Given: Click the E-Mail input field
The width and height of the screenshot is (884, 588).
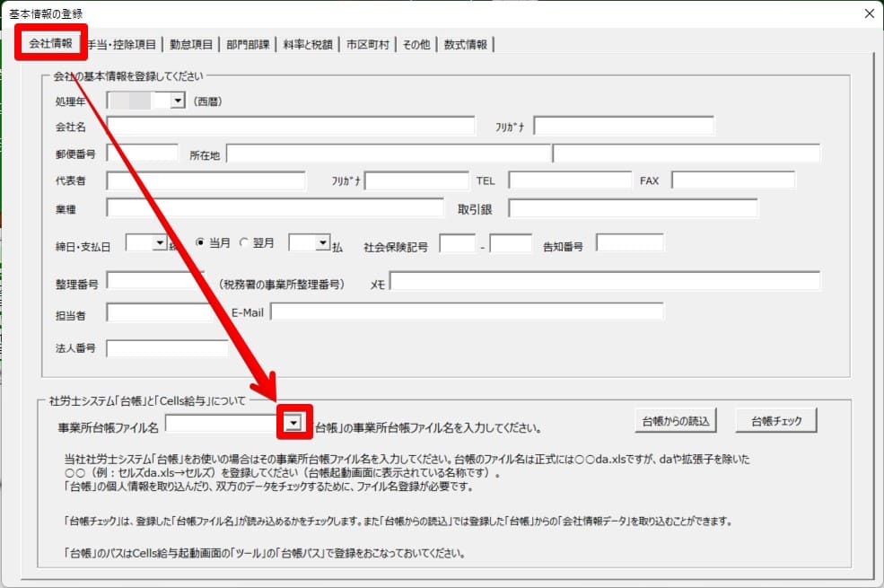Looking at the screenshot, I should pos(467,312).
